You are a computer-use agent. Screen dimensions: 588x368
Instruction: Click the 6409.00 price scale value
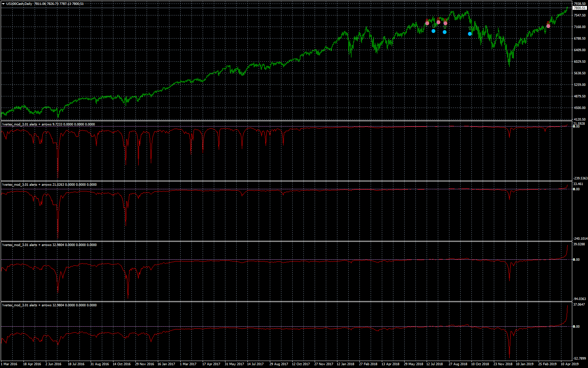pos(580,50)
